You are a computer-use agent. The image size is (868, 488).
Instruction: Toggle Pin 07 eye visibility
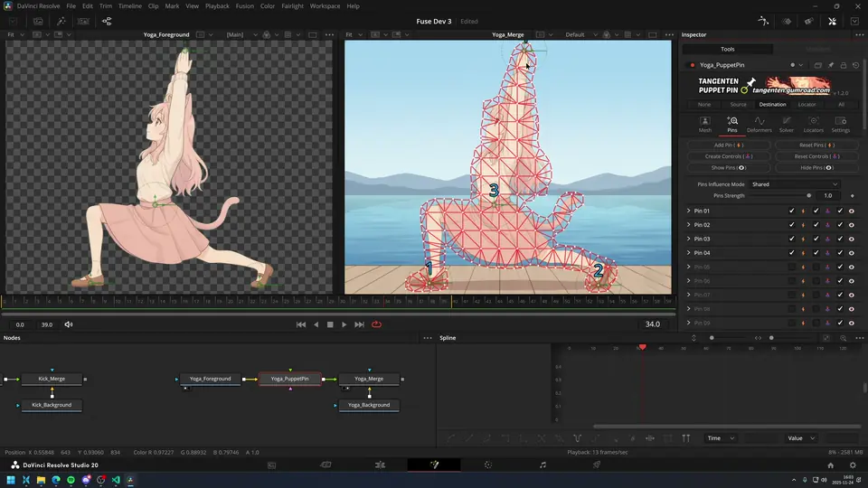tap(852, 295)
